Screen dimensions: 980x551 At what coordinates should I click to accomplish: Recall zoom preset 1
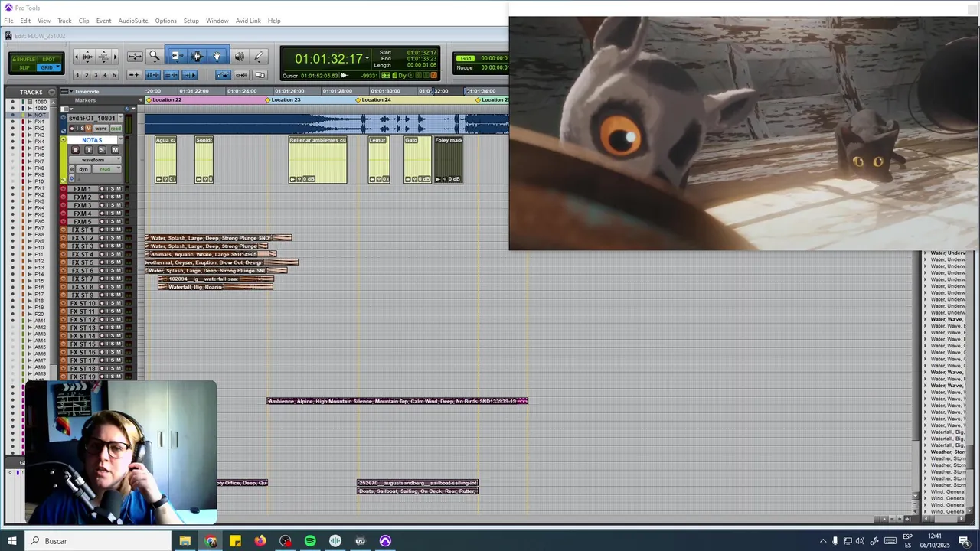pyautogui.click(x=77, y=75)
